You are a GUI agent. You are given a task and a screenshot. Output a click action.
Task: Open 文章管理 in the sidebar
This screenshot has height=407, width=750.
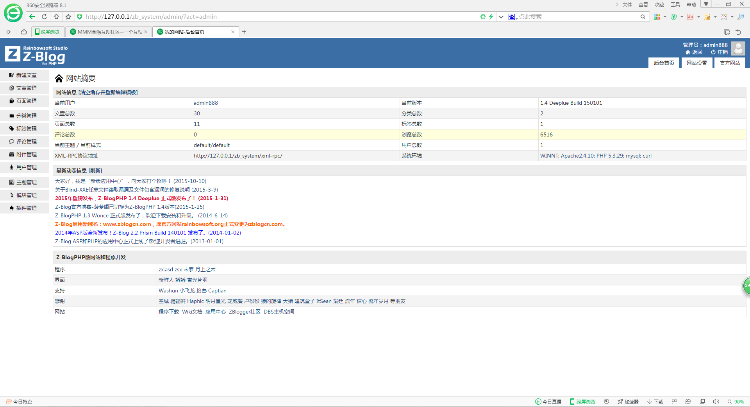point(23,88)
